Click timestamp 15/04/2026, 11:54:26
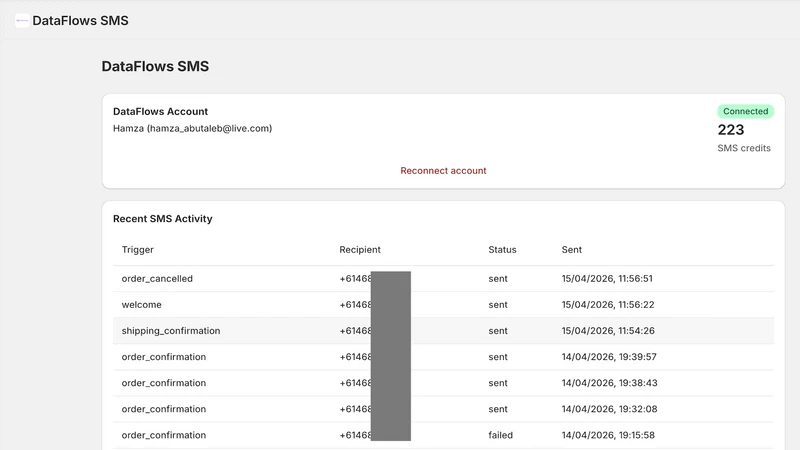 608,331
